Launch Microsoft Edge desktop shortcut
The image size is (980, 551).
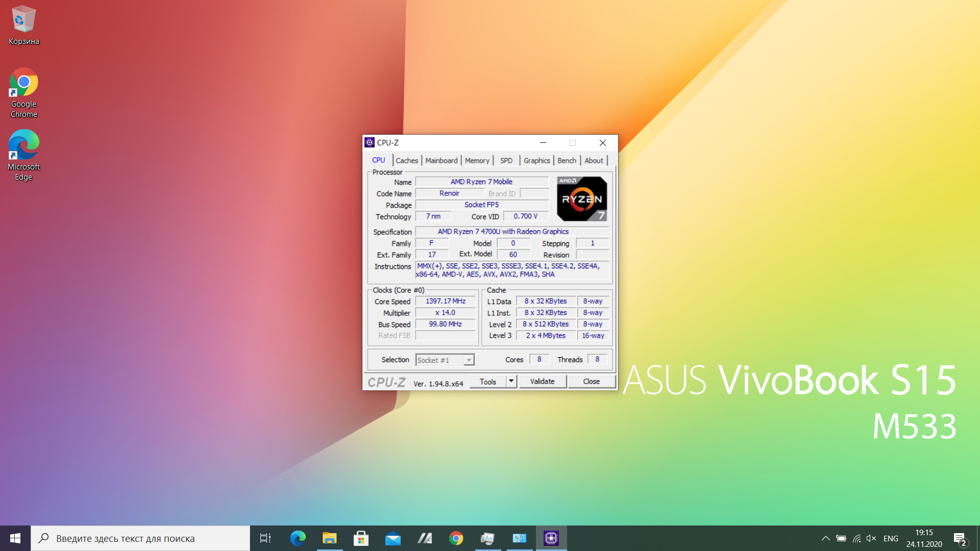(x=23, y=155)
